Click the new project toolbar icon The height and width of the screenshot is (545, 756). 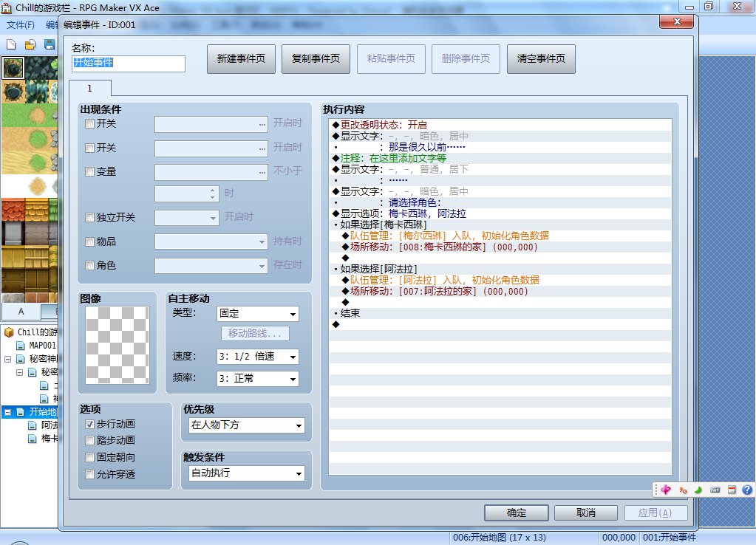(11, 45)
